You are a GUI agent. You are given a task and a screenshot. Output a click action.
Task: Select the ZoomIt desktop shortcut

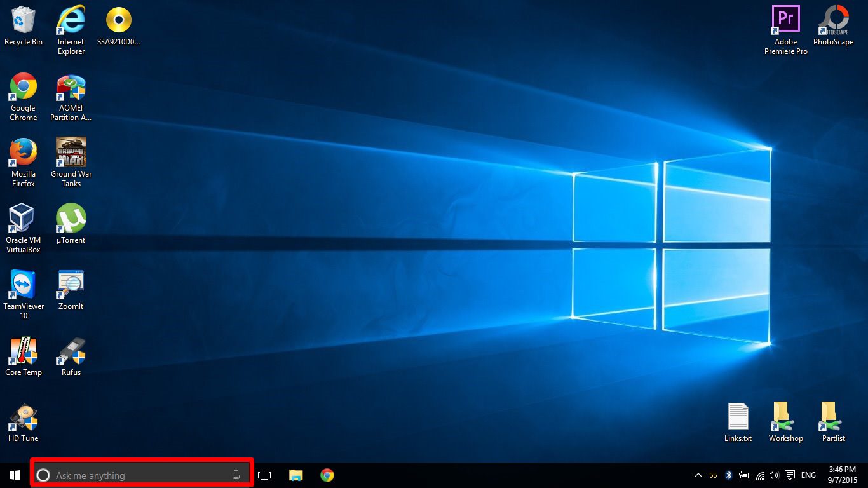coord(71,290)
